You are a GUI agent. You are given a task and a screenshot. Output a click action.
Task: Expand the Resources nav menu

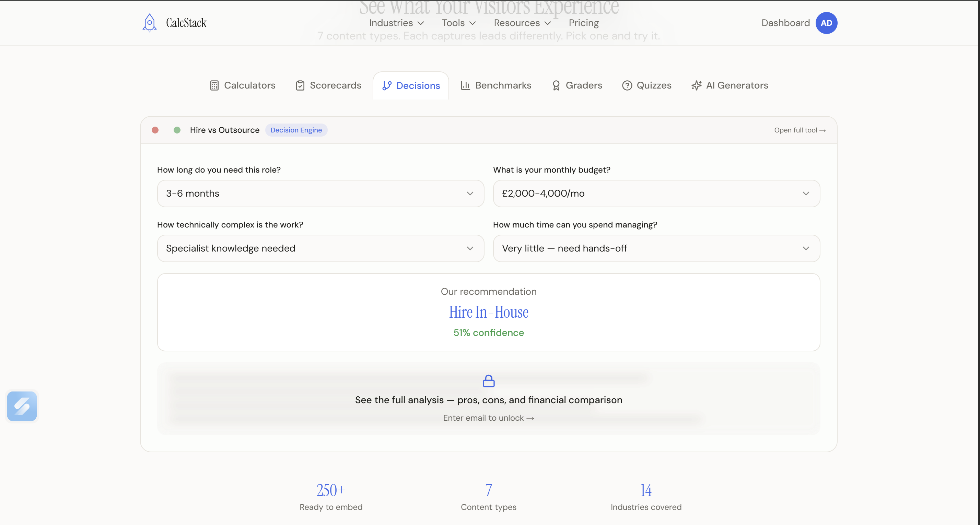pos(522,23)
